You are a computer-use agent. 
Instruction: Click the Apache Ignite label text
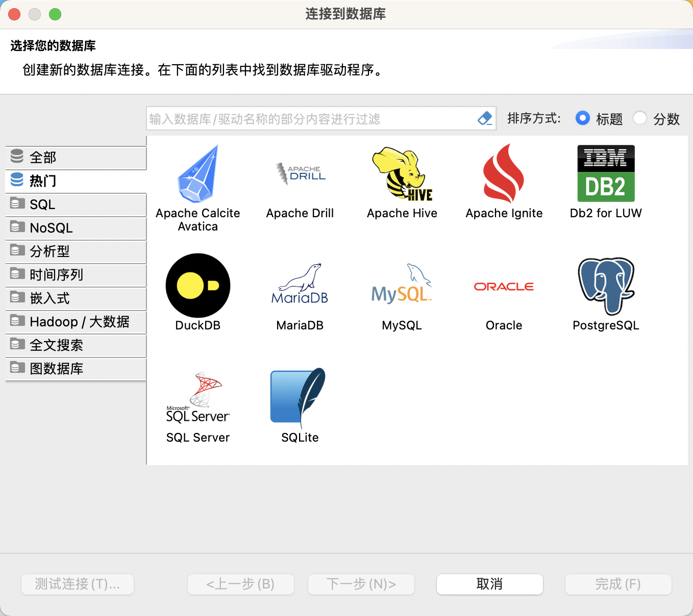pos(504,213)
